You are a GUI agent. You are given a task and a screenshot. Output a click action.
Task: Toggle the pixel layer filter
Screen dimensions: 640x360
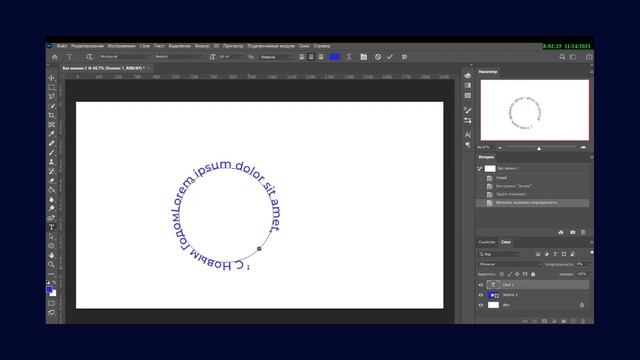(x=538, y=254)
